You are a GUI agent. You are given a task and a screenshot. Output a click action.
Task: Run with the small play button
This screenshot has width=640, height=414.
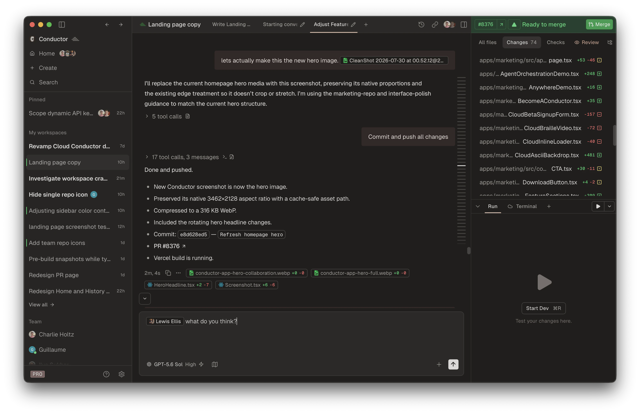coord(598,206)
